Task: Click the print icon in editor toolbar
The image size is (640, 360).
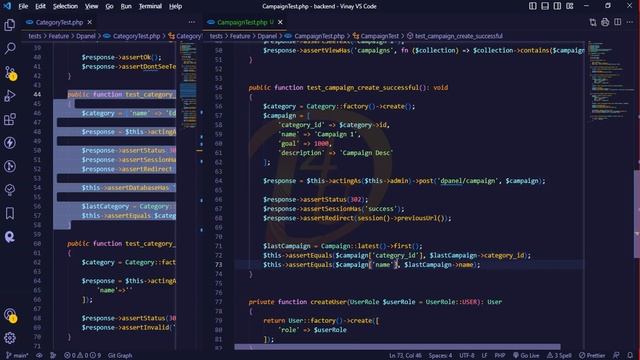Action: 605,22
